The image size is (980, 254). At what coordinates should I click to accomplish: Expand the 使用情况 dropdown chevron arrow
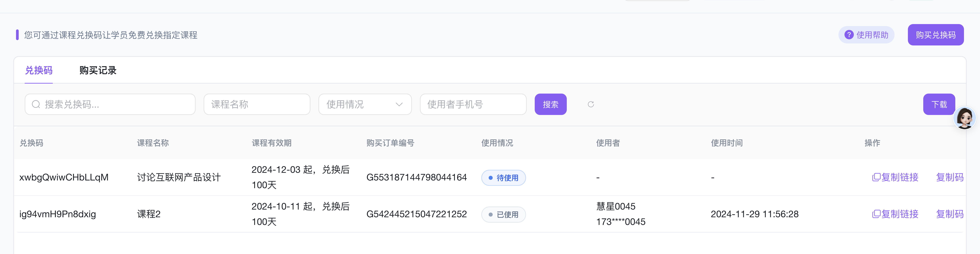pos(399,104)
